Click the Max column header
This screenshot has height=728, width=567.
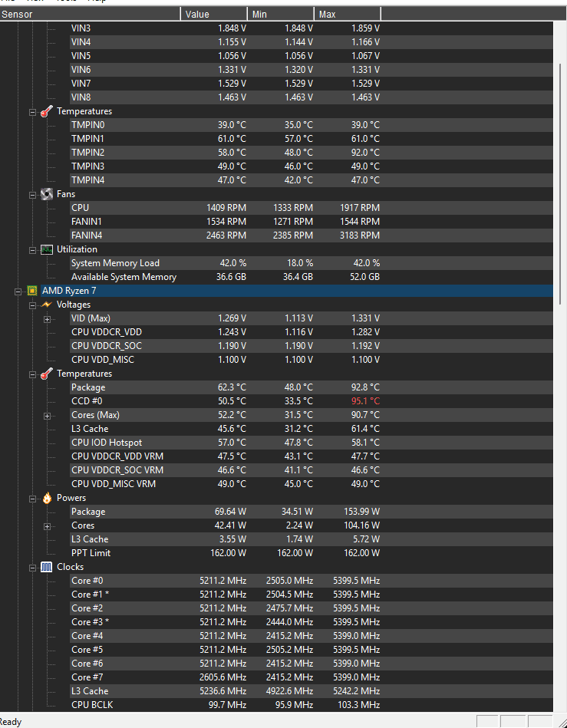(348, 14)
